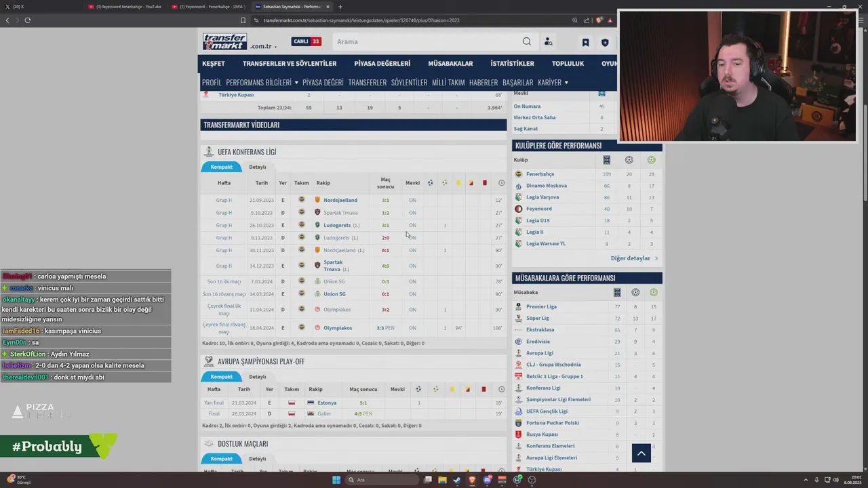The image size is (868, 488).
Task: Click assists icon in Konferans Ligi header
Action: pos(445,183)
